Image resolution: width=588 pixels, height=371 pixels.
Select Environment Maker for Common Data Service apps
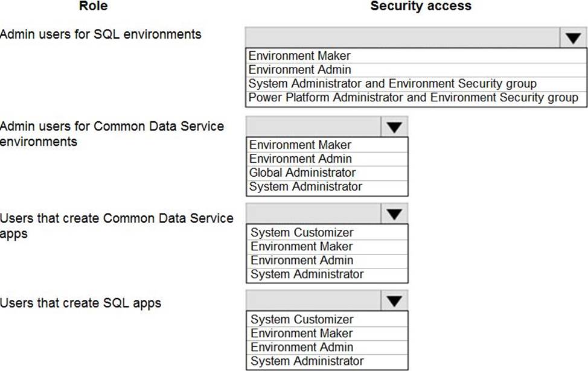tap(302, 246)
